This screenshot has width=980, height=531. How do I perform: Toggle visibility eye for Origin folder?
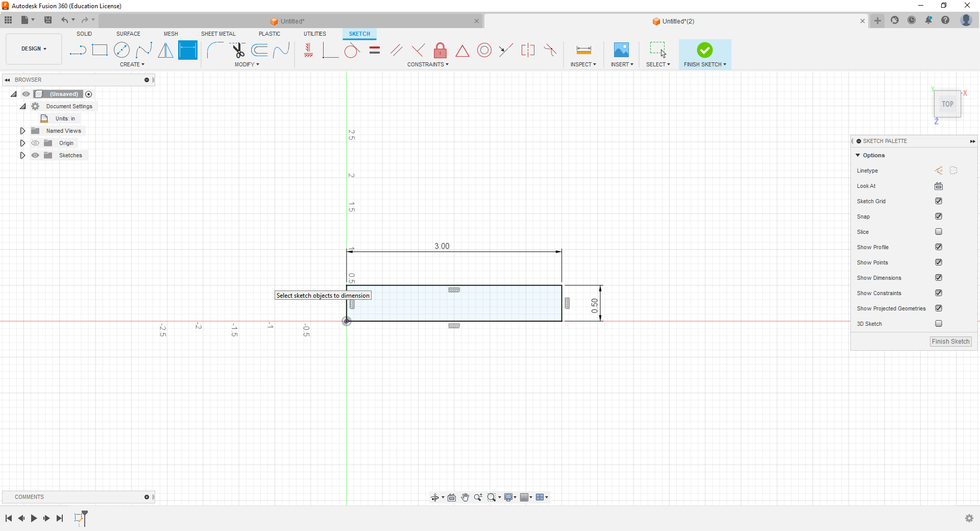pyautogui.click(x=35, y=143)
